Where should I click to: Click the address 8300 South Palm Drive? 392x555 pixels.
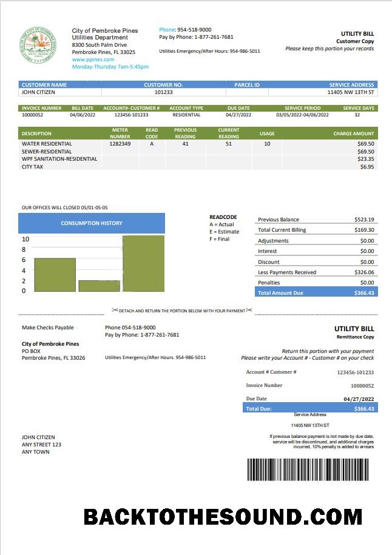pyautogui.click(x=100, y=45)
